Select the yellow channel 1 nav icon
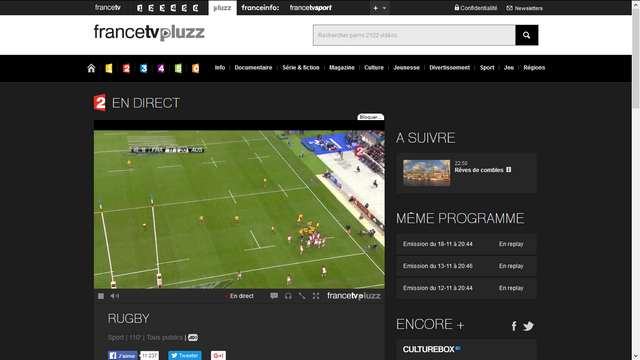Image resolution: width=640 pixels, height=360 pixels. (x=109, y=68)
